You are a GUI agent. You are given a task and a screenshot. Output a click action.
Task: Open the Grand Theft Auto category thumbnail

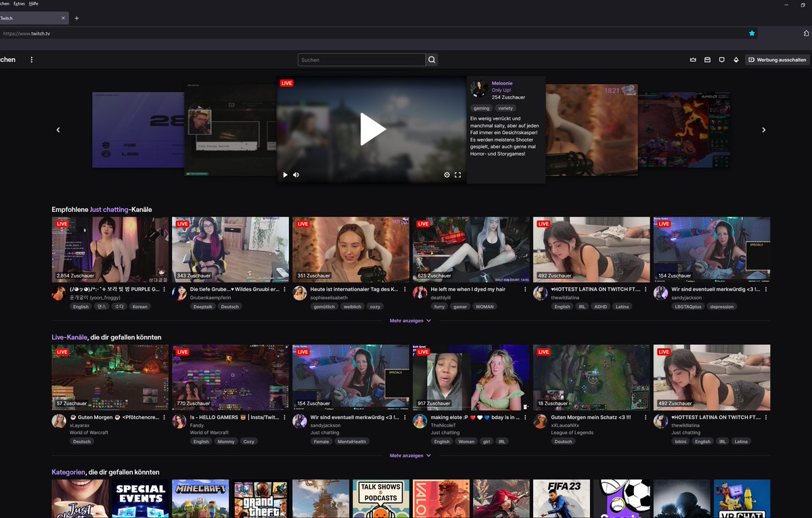[x=261, y=499]
